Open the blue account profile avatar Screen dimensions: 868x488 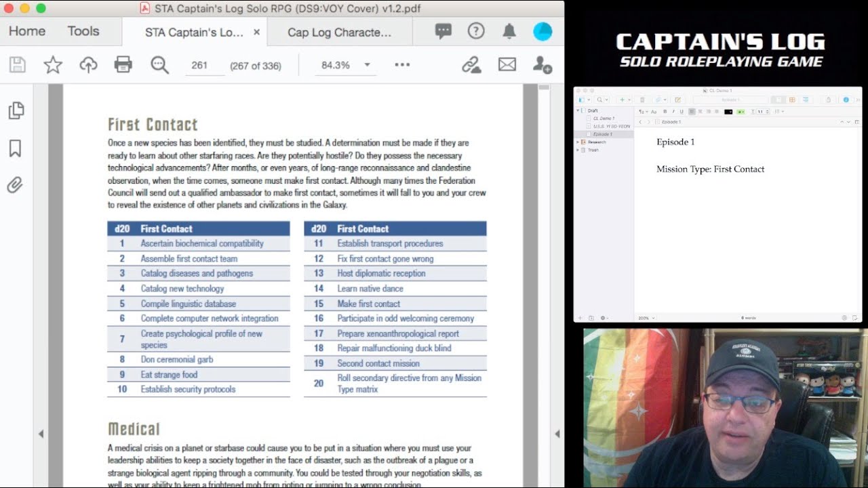point(542,31)
